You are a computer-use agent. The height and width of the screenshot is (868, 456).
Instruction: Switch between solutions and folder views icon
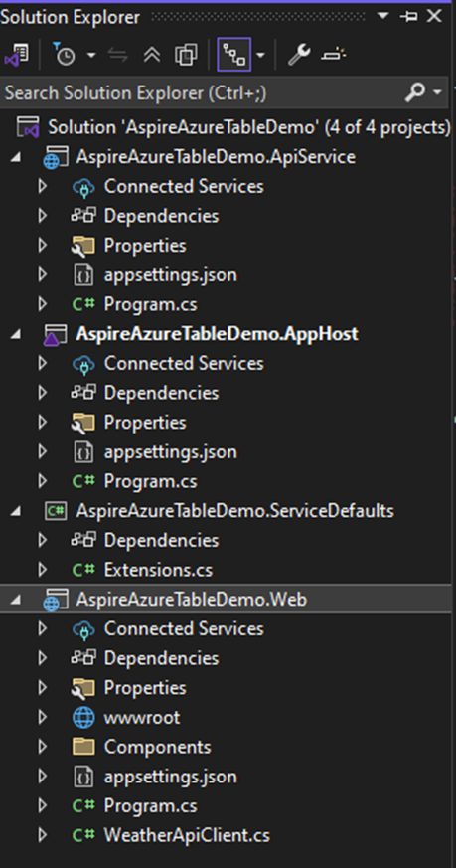pyautogui.click(x=15, y=55)
